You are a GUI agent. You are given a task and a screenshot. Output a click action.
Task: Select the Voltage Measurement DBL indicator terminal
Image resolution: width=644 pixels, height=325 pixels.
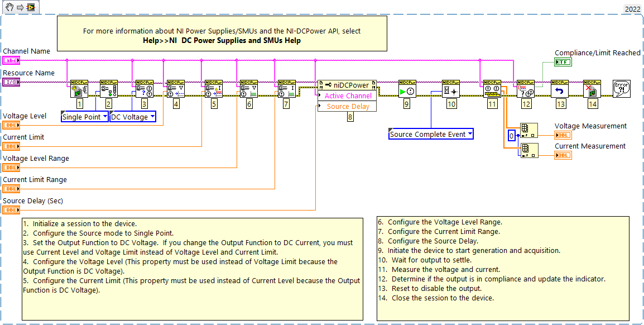click(563, 135)
